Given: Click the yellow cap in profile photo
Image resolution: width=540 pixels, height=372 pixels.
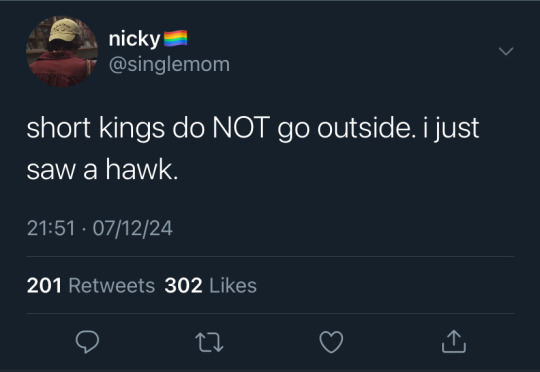Looking at the screenshot, I should click(x=65, y=30).
